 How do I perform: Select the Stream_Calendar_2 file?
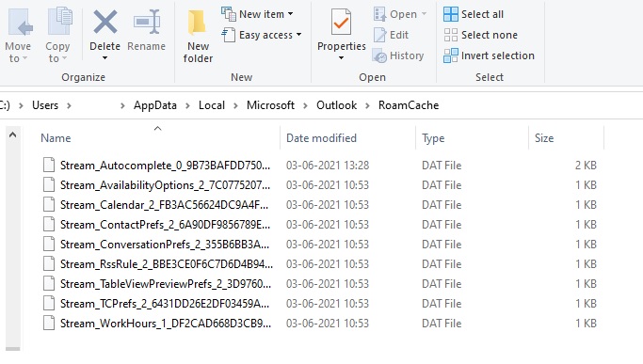coord(164,205)
